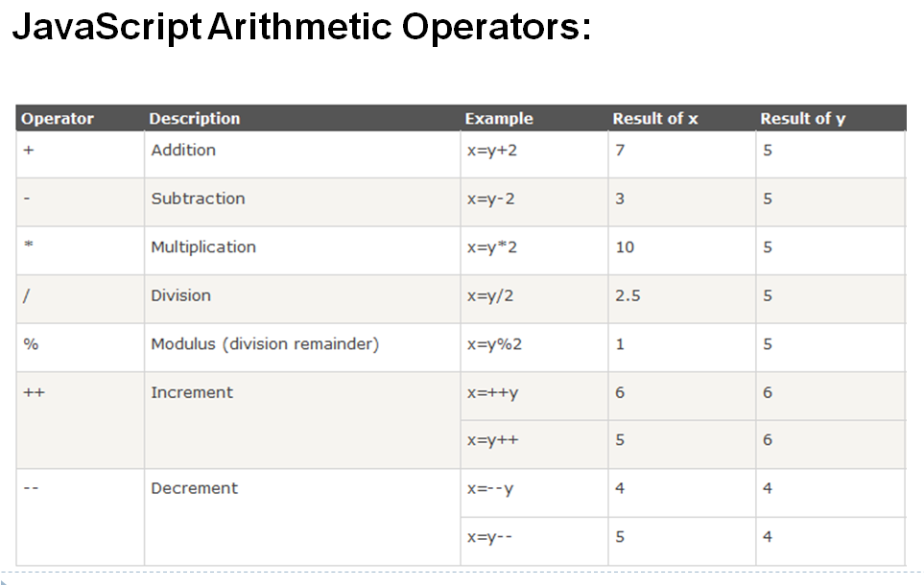
Task: Click the percent sign operator cell
Action: 31,344
